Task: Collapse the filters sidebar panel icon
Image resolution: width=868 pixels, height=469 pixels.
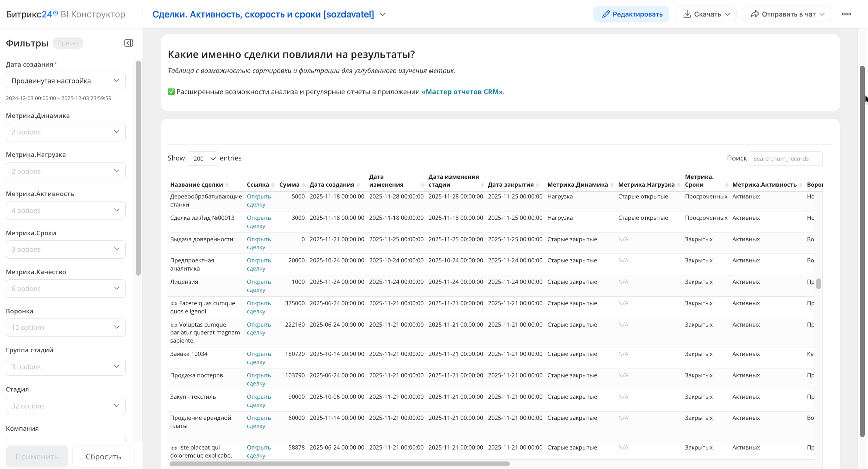Action: tap(129, 43)
